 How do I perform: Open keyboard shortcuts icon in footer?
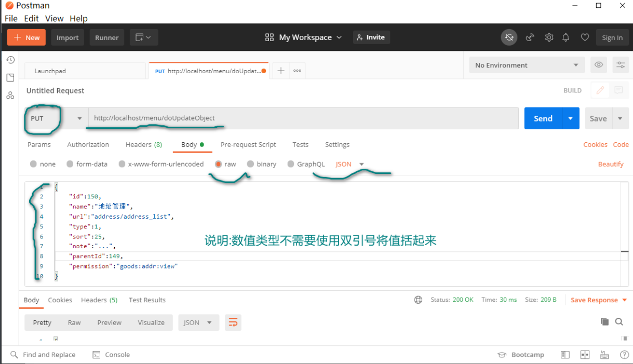604,355
